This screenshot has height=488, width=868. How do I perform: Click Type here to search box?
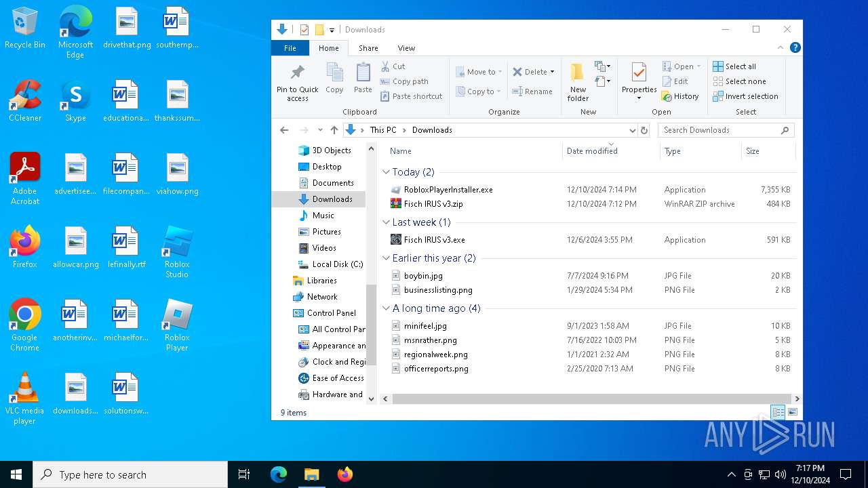pos(130,474)
